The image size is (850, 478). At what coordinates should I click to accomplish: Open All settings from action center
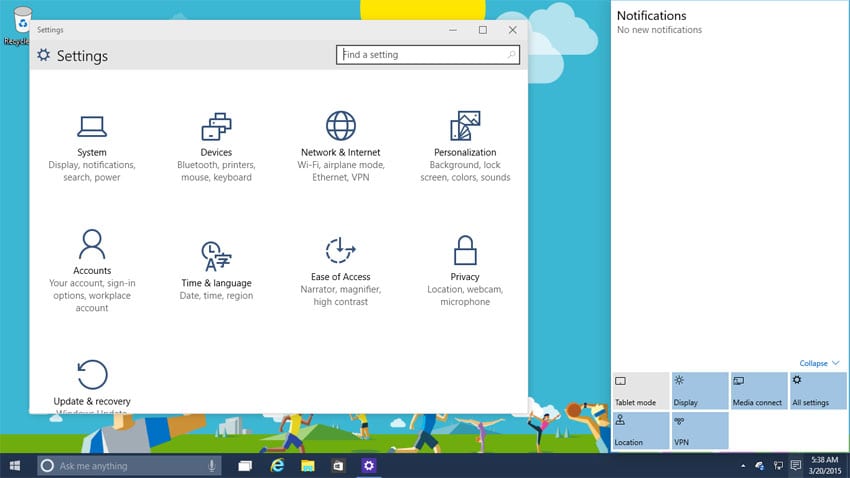817,390
